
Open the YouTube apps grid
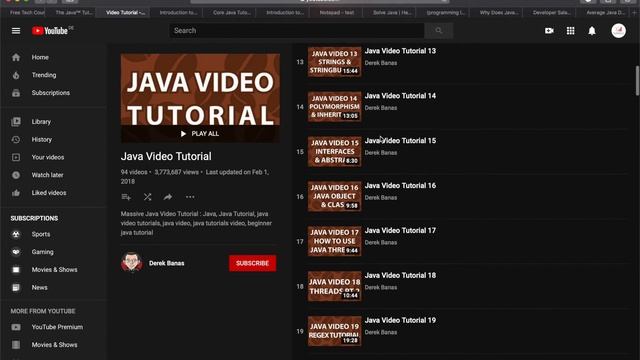click(571, 31)
